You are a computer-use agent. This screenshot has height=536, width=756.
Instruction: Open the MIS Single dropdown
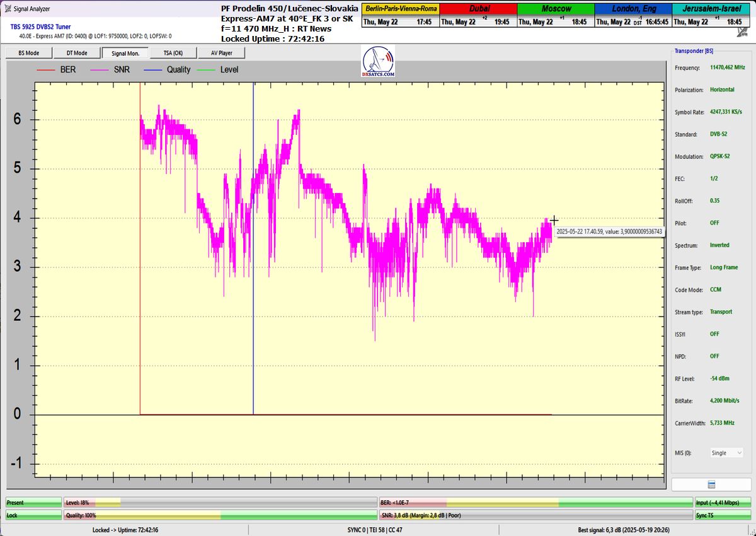point(726,453)
